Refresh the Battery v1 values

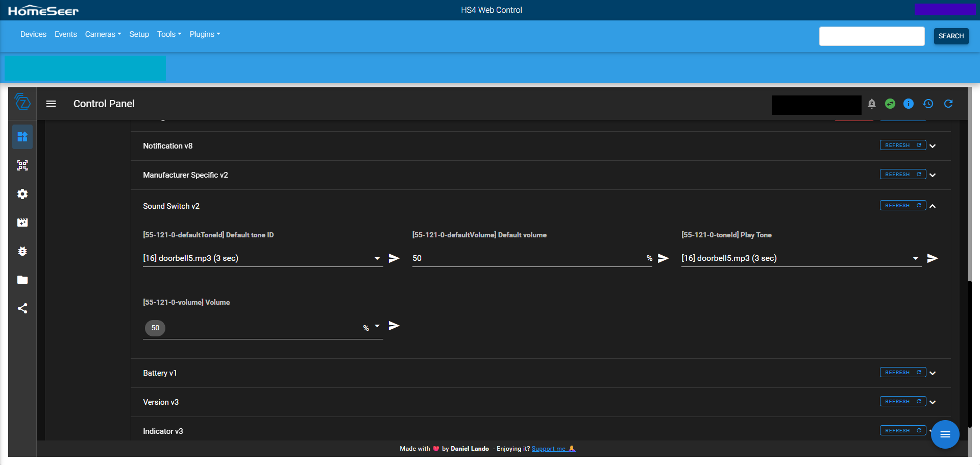tap(902, 373)
